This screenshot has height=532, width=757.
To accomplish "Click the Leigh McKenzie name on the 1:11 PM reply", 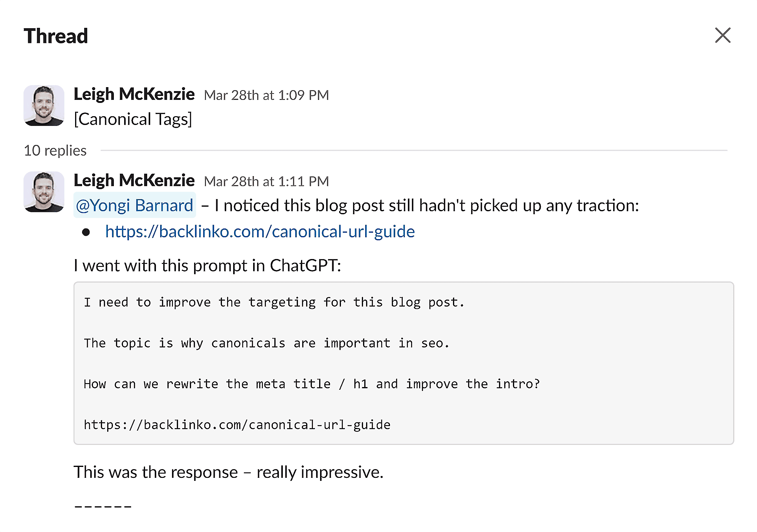I will pos(134,181).
